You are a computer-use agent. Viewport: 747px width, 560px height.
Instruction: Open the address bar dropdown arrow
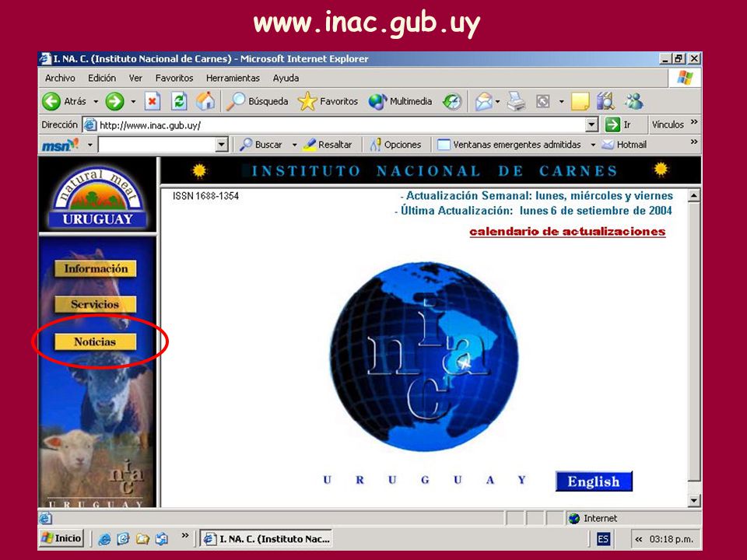(591, 125)
